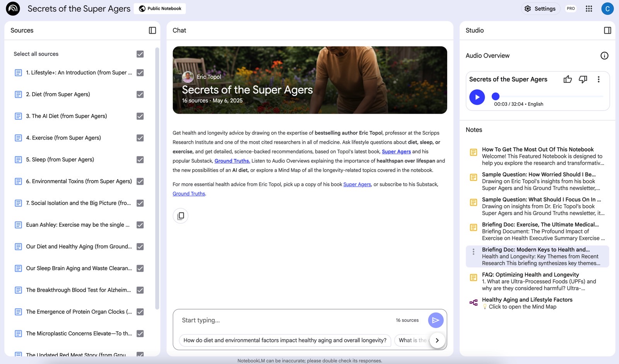
Task: Click the notebook banner image
Action: pos(310,80)
